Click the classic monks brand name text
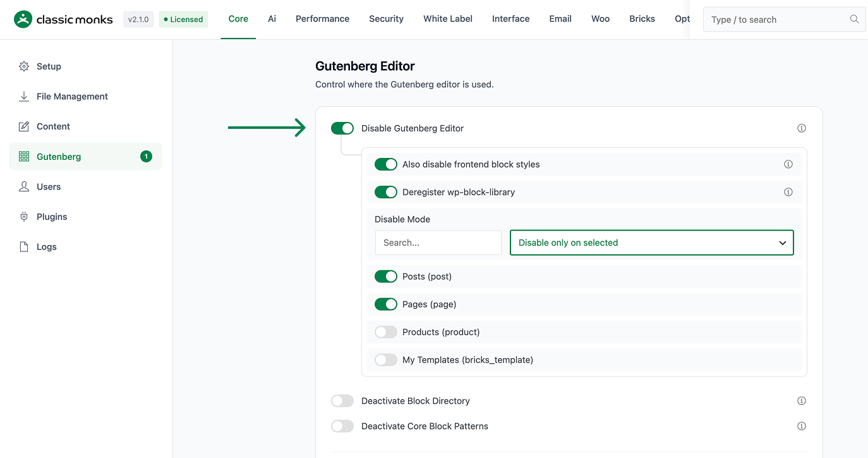Image resolution: width=868 pixels, height=458 pixels. coord(75,20)
